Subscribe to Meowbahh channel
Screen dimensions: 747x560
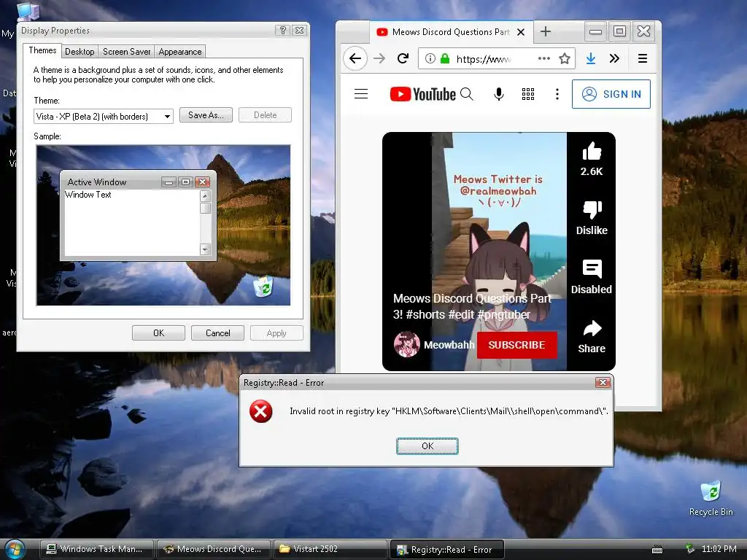click(x=516, y=345)
